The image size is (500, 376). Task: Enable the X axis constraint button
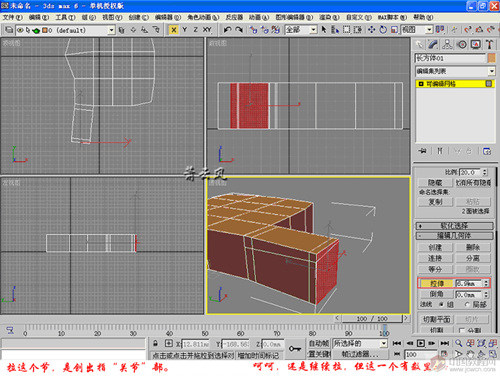pyautogui.click(x=173, y=30)
